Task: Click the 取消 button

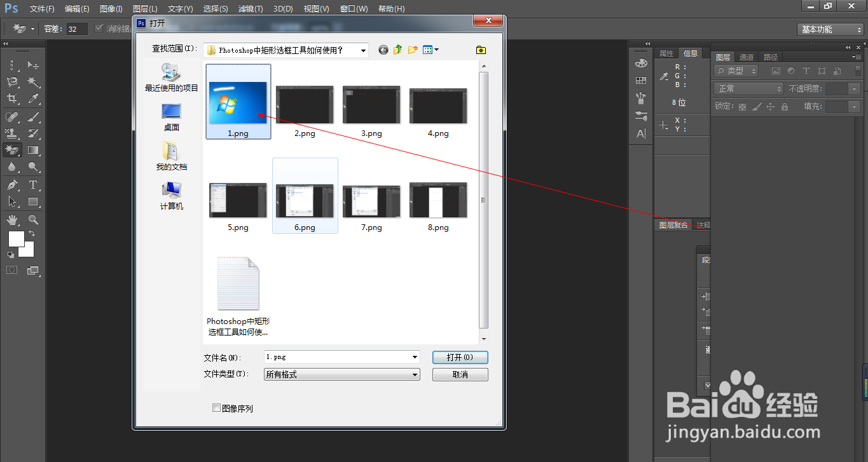Action: (x=460, y=374)
